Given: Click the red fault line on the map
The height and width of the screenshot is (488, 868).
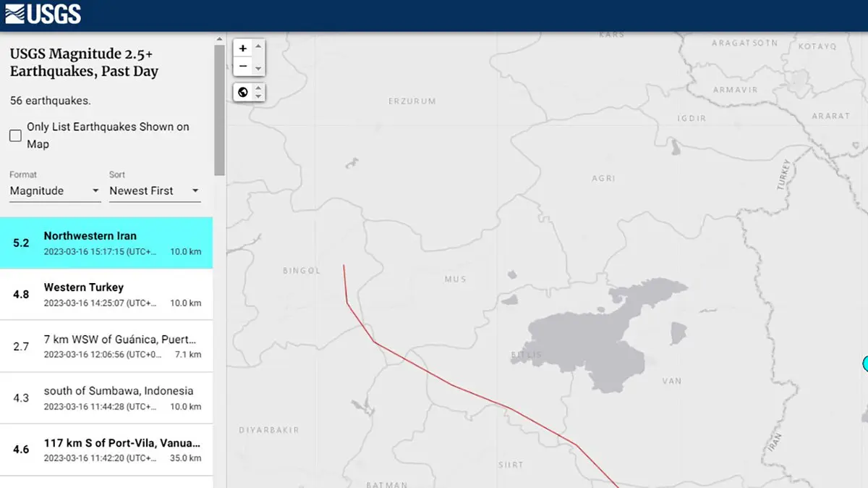Looking at the screenshot, I should point(453,385).
